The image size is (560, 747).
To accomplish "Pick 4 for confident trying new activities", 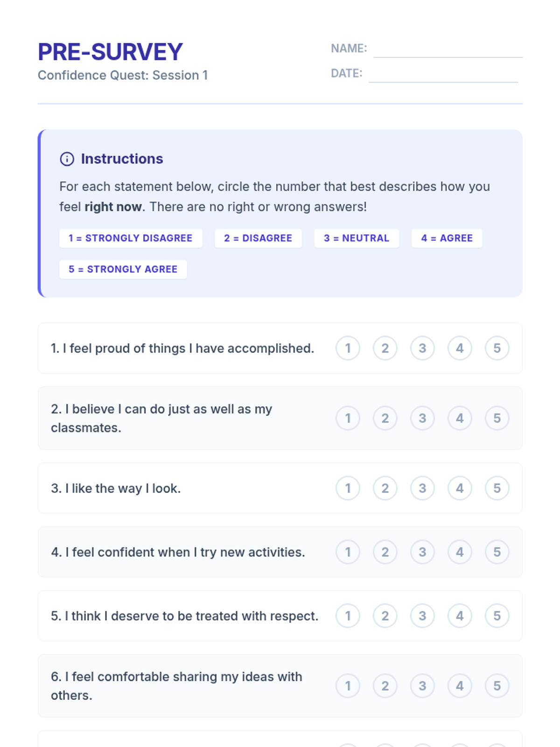I will [460, 552].
